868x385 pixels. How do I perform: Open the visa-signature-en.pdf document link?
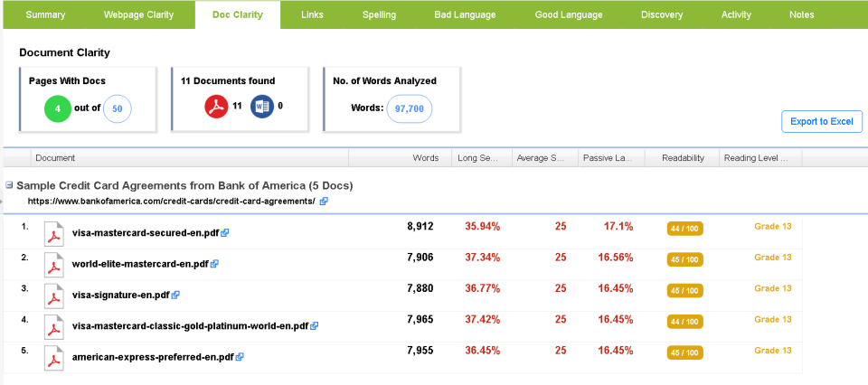120,296
